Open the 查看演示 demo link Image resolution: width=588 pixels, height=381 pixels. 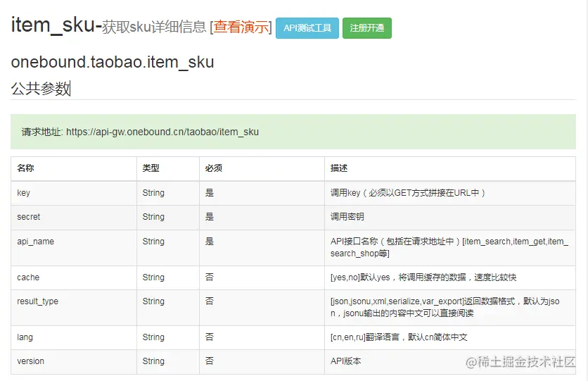coord(241,27)
